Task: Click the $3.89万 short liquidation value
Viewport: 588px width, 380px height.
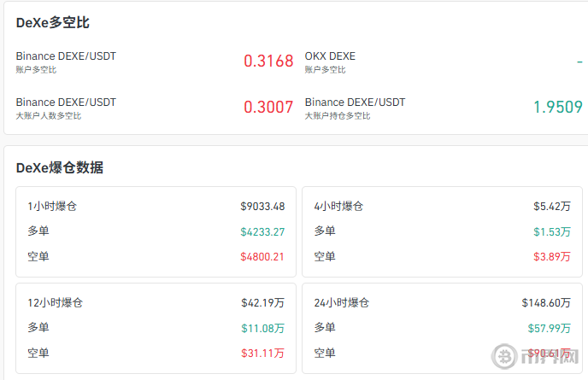Action: tap(552, 257)
